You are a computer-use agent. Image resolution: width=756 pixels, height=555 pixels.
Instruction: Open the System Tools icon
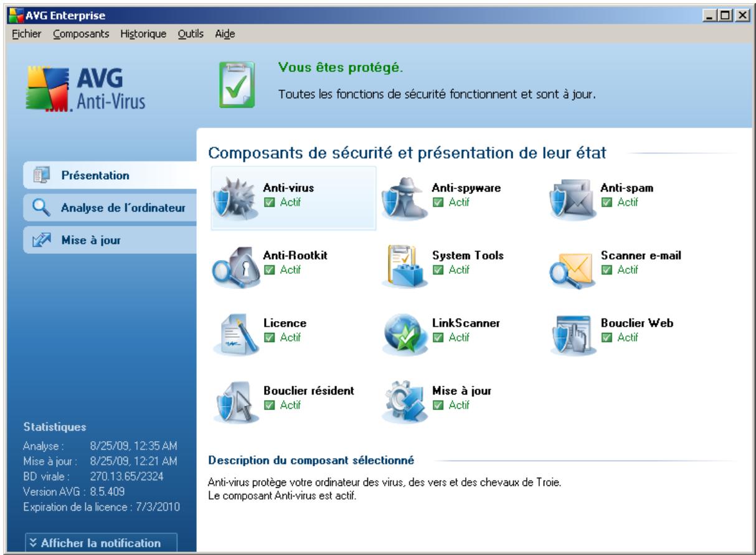pos(404,266)
